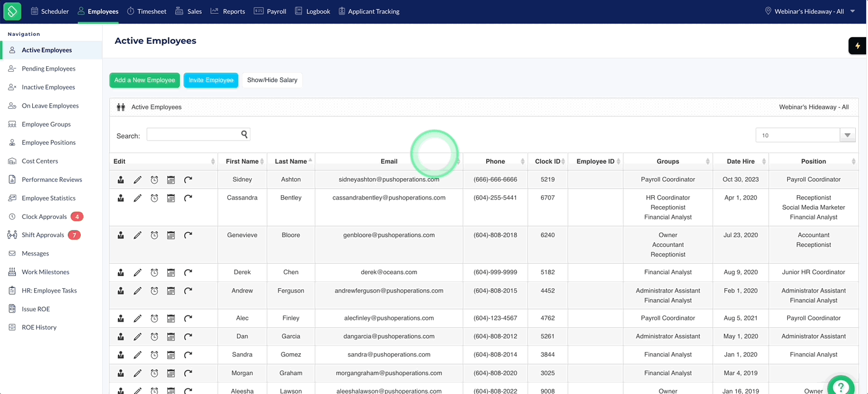The width and height of the screenshot is (868, 394).
Task: Open the help question mark bubble
Action: (841, 386)
